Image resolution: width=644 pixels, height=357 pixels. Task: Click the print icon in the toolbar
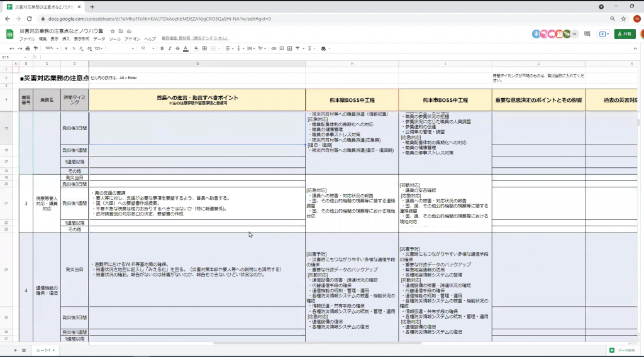click(x=27, y=48)
